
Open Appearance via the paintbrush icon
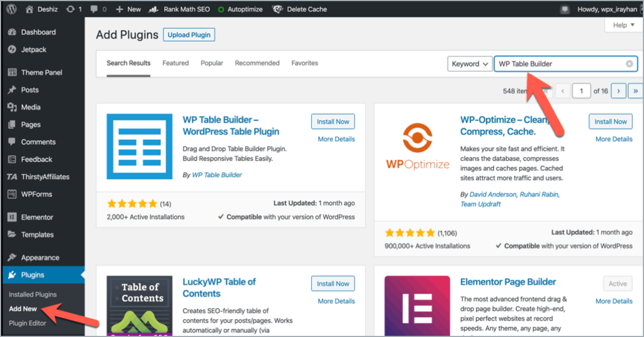[12, 257]
